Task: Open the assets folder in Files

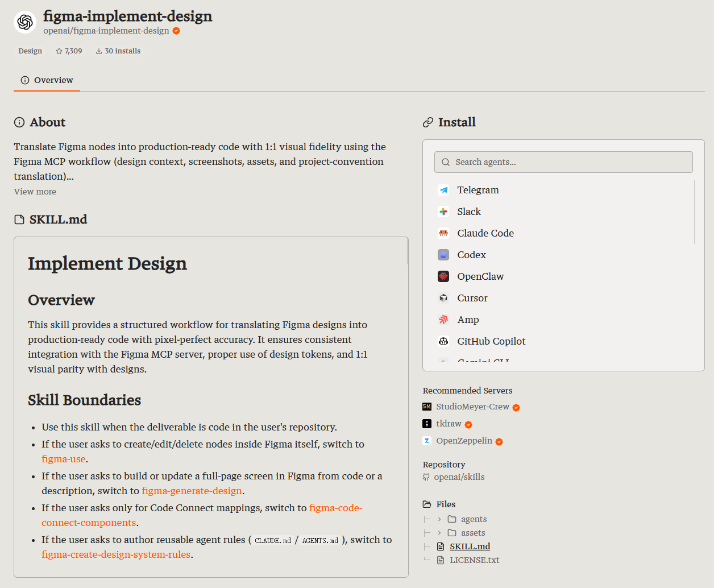Action: click(x=473, y=533)
